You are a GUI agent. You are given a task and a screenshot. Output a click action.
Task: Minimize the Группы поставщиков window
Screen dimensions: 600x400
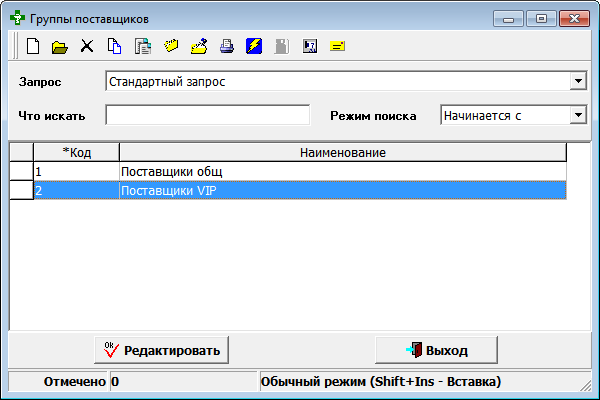pos(508,18)
